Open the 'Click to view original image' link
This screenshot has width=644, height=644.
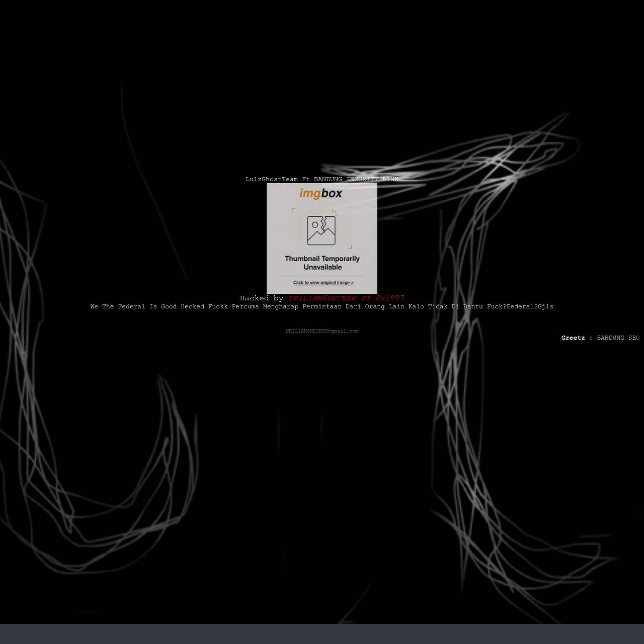point(324,283)
